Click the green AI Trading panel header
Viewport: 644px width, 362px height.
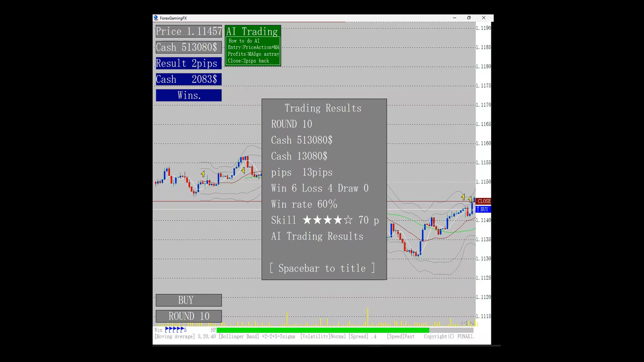252,31
